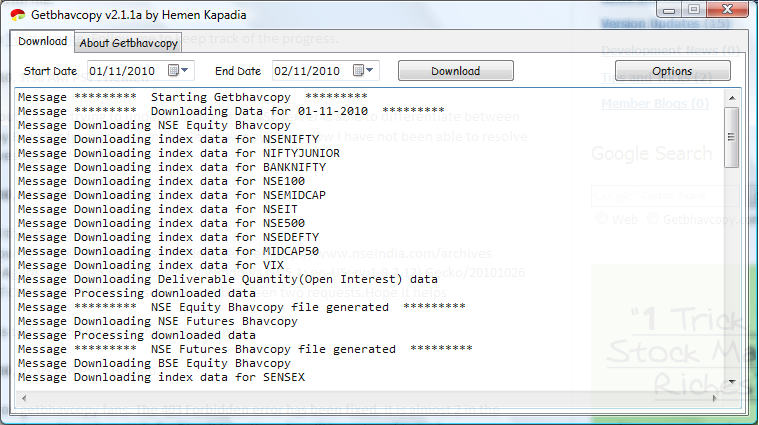Open Version Updates (15) link in background page
Screen dimensions: 759x425
[666, 23]
